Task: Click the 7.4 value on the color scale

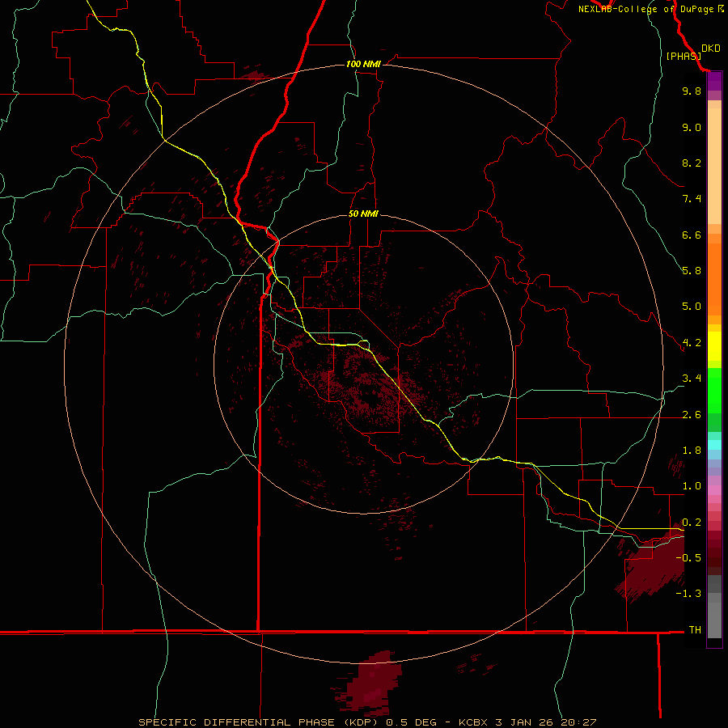Action: pos(692,199)
